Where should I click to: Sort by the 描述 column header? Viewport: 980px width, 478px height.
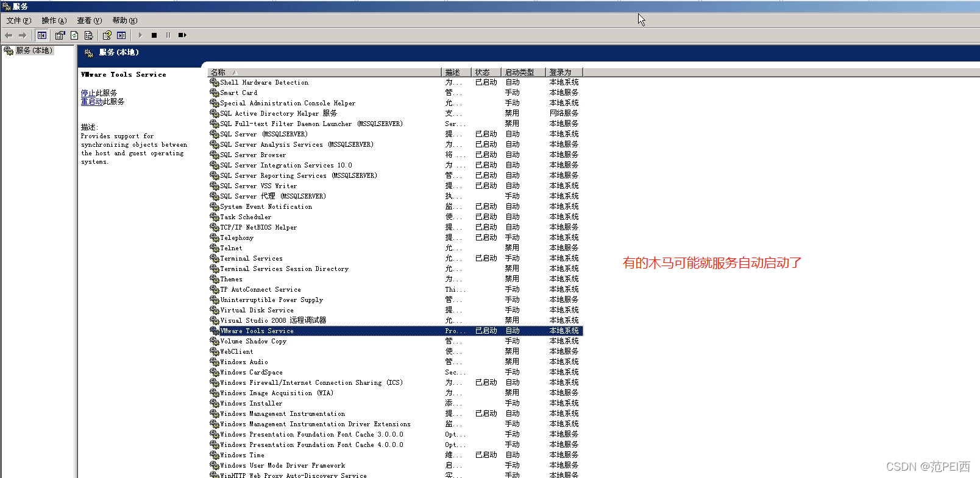click(456, 72)
